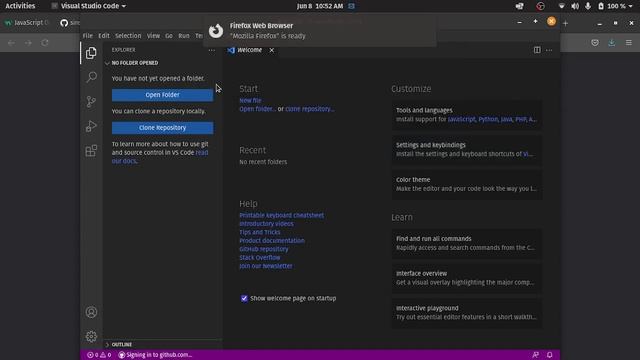Expand the Outline section
Image resolution: width=640 pixels, height=360 pixels.
119,344
